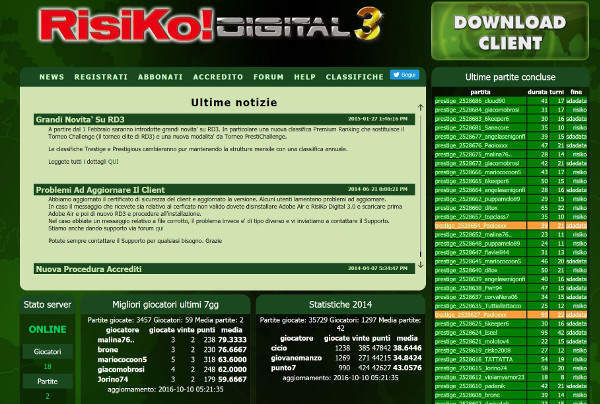Open the CLASSIFICHE menu item
This screenshot has width=600, height=404.
click(355, 77)
